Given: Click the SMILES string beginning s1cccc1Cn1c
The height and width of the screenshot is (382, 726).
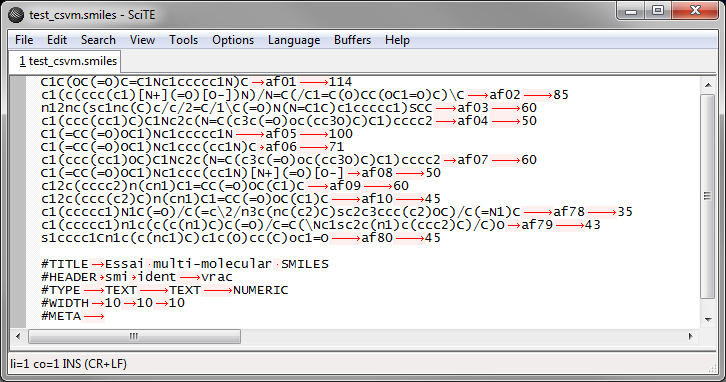Looking at the screenshot, I should pyautogui.click(x=185, y=238).
